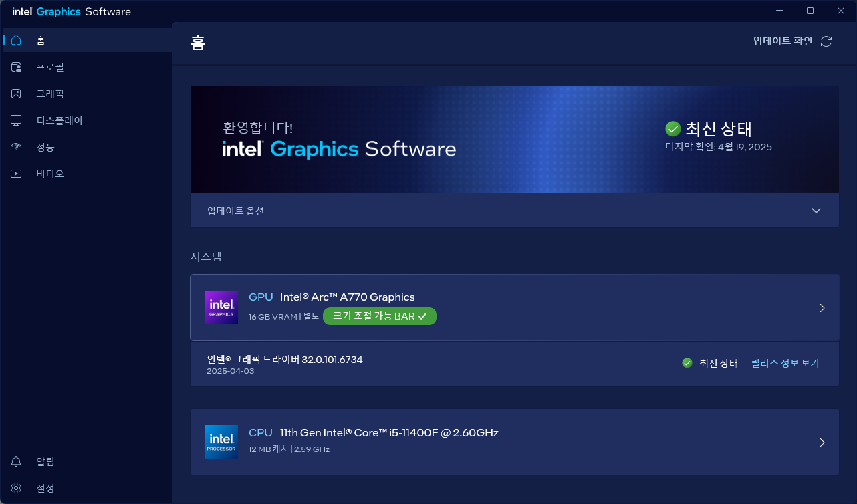Click the 홈 page title heading
Viewport: 857px width, 504px height.
point(198,43)
